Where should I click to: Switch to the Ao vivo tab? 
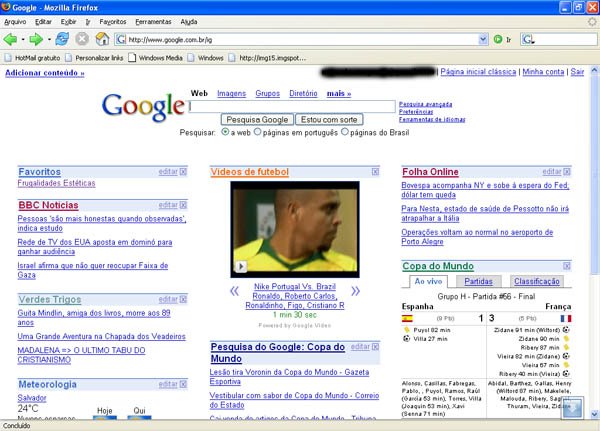coord(428,281)
